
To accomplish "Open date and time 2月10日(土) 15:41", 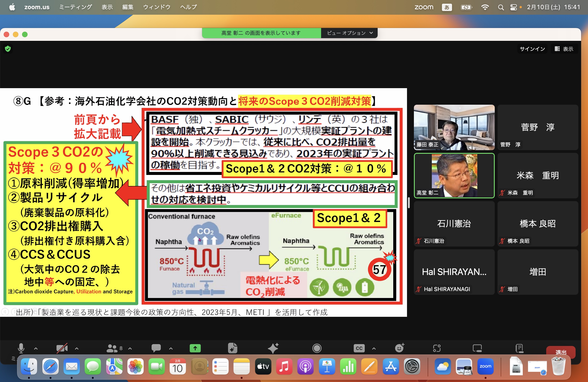I will [553, 7].
